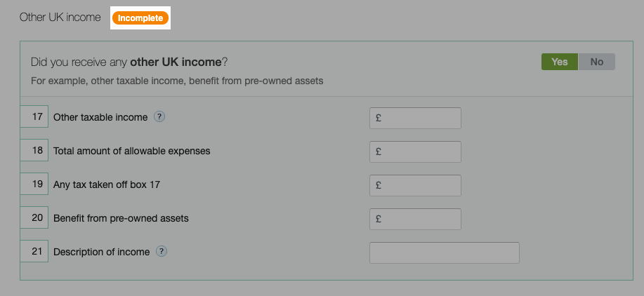Click the box number 17 marker

[34, 116]
